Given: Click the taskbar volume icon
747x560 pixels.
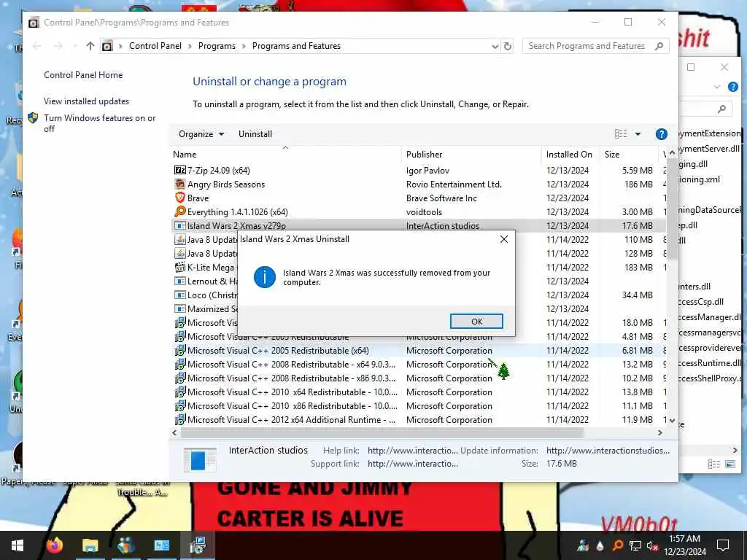Looking at the screenshot, I should [652, 545].
